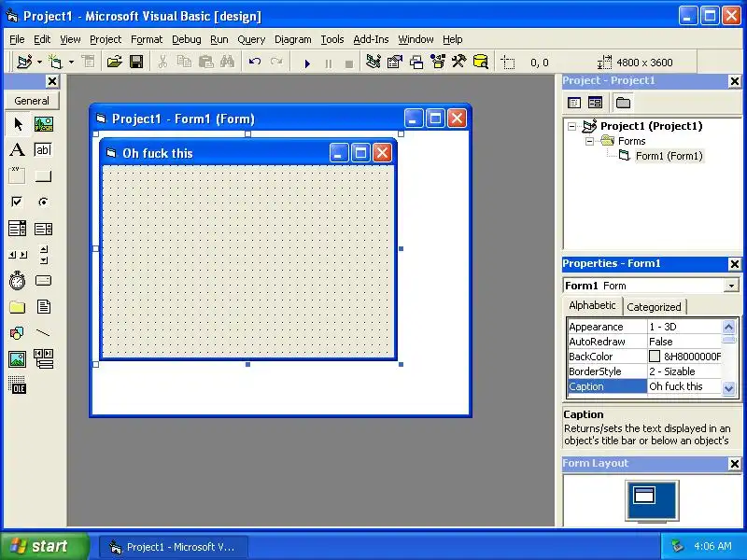Open the Diagram menu
Viewport: 747px width, 560px height.
(x=292, y=39)
